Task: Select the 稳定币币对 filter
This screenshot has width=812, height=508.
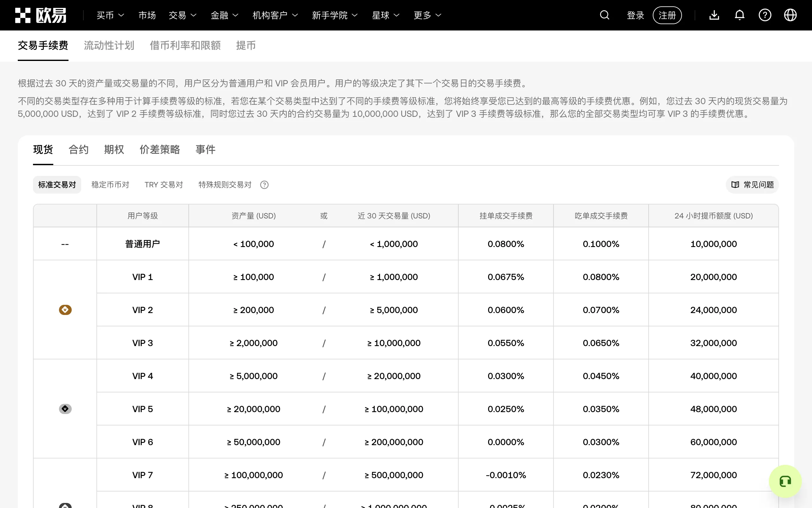Action: click(x=110, y=185)
